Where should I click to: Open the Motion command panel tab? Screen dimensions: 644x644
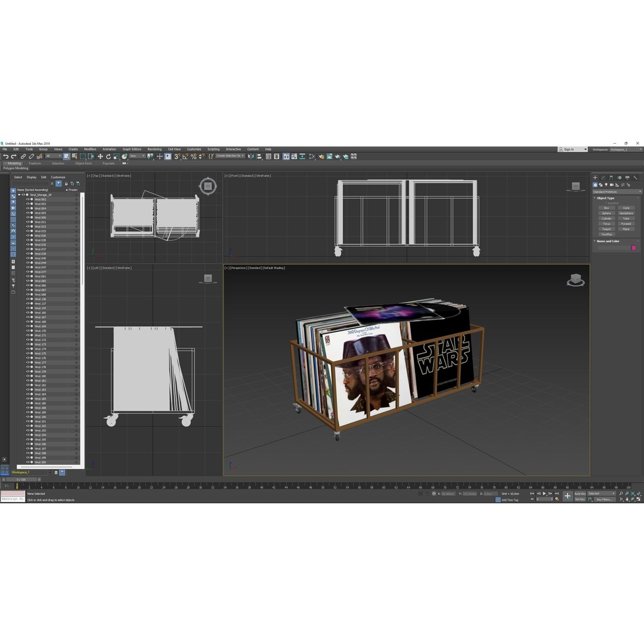coord(620,178)
